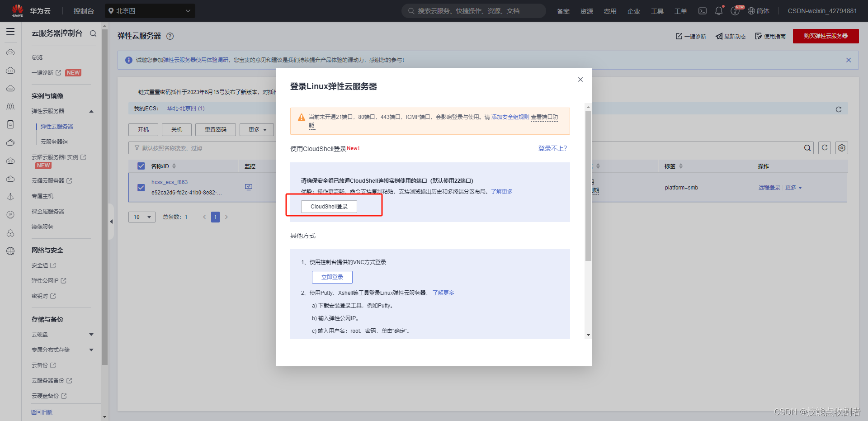Open 工具 in the top navigation
The height and width of the screenshot is (421, 868).
[x=657, y=11]
